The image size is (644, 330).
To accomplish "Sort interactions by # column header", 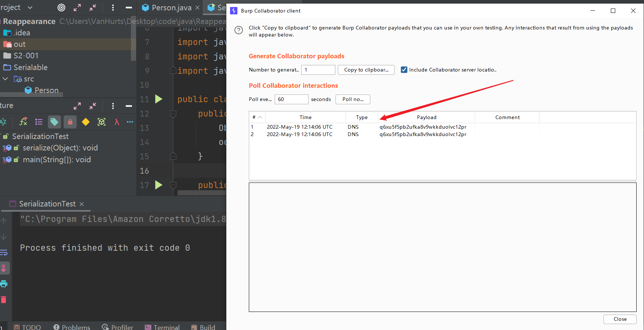I will (257, 117).
